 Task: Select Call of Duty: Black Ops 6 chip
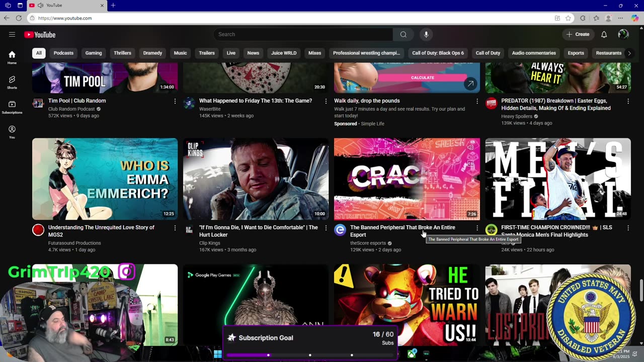click(438, 53)
